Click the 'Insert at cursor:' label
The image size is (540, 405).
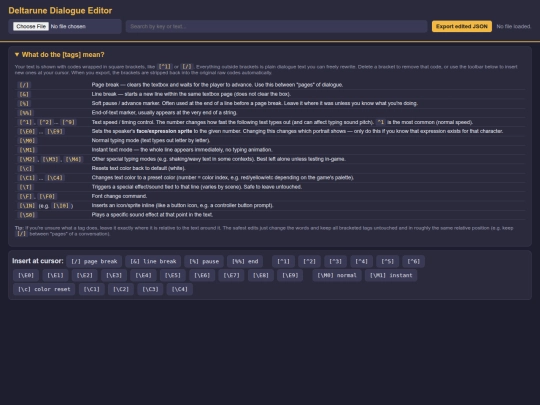[38, 261]
